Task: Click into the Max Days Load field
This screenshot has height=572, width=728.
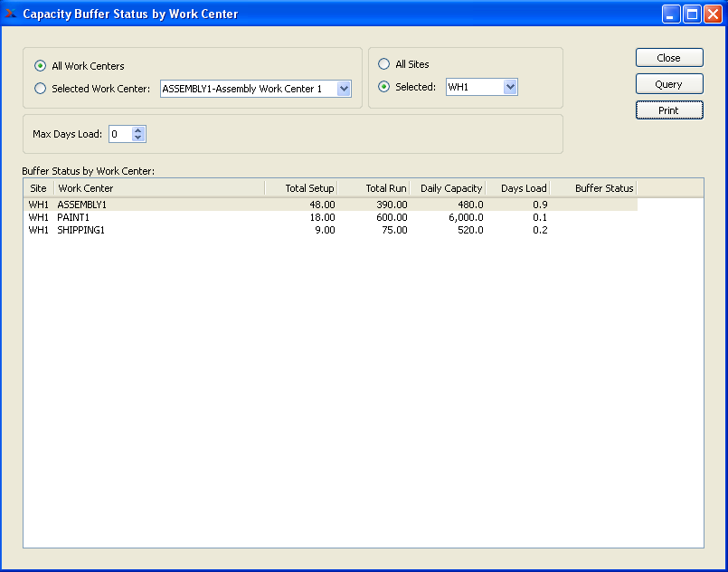Action: [x=119, y=134]
